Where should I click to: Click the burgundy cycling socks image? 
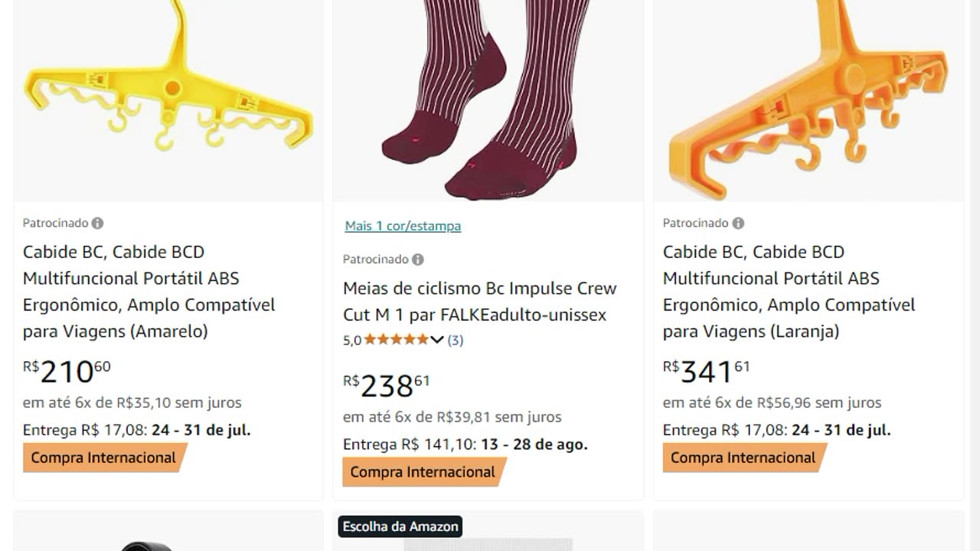pyautogui.click(x=488, y=99)
